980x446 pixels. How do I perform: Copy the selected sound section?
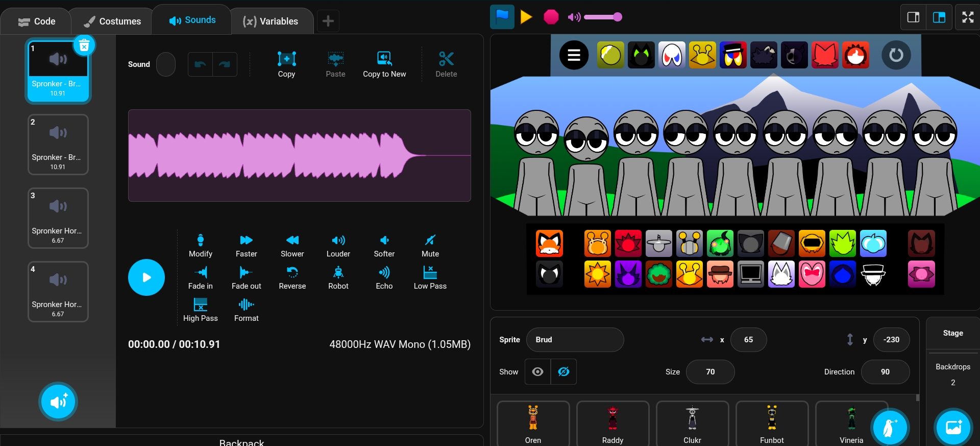286,64
